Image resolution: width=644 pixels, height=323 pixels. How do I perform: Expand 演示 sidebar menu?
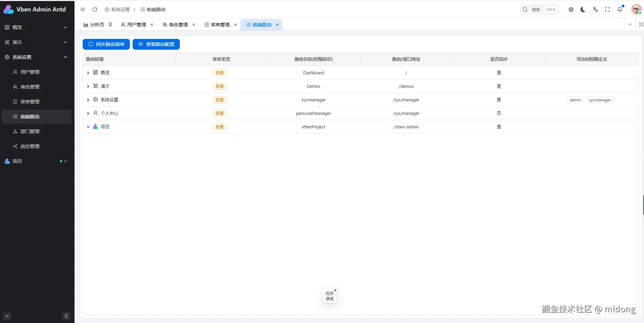pos(36,42)
